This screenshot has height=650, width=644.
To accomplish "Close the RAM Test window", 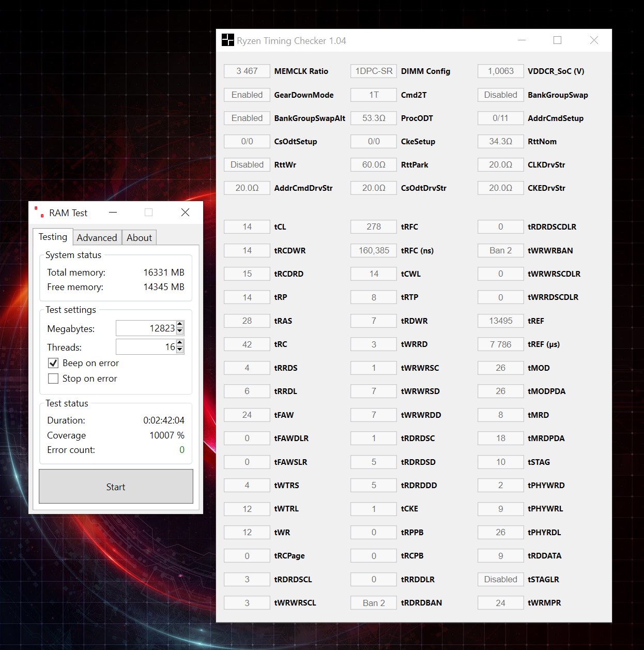I will pyautogui.click(x=185, y=213).
